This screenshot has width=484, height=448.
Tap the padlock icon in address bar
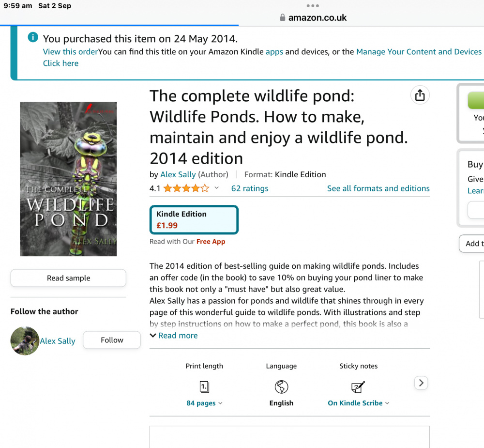pos(283,17)
